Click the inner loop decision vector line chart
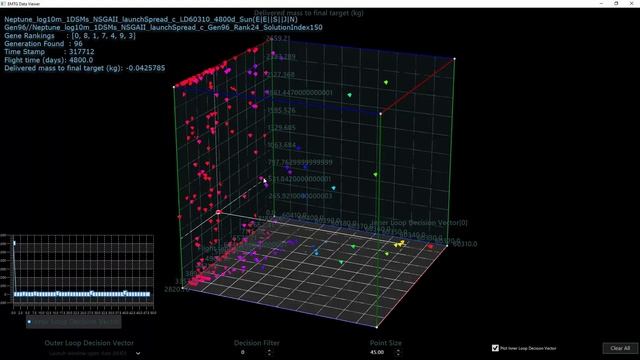 pos(83,269)
